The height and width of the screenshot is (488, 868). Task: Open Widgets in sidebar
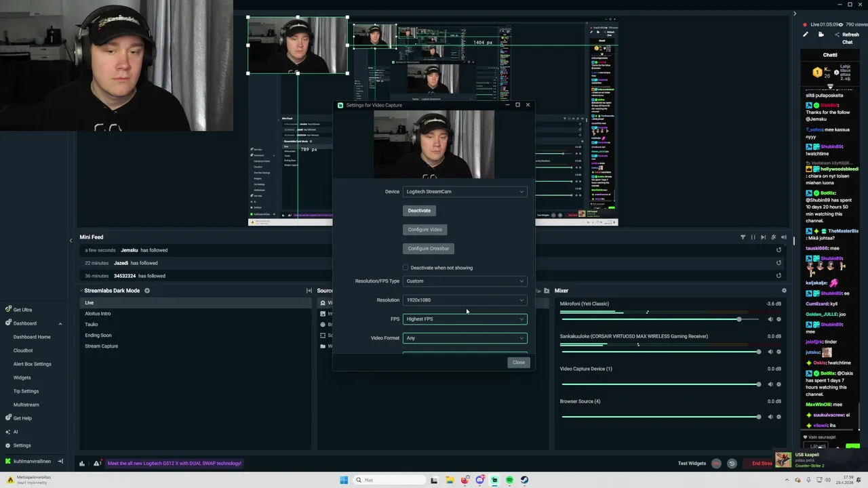(x=22, y=378)
